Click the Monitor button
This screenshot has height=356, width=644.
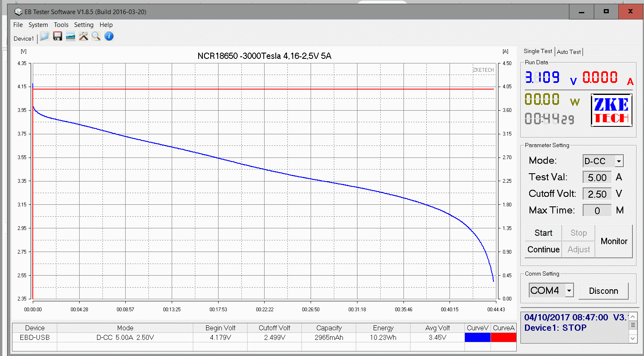614,241
